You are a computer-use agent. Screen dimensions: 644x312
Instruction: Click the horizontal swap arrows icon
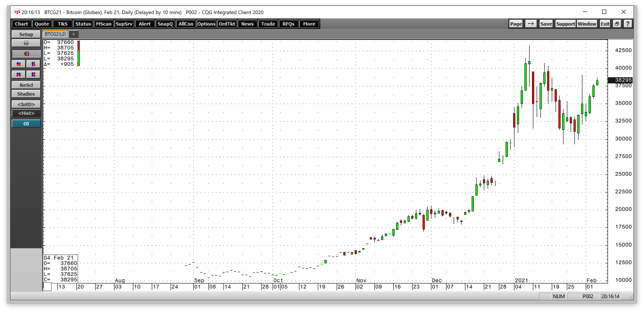click(x=18, y=64)
